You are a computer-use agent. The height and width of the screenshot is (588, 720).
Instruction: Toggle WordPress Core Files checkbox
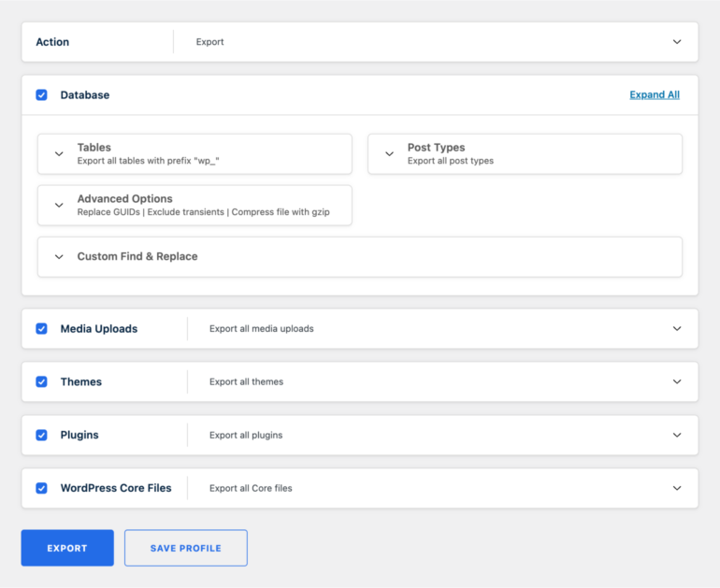point(41,488)
